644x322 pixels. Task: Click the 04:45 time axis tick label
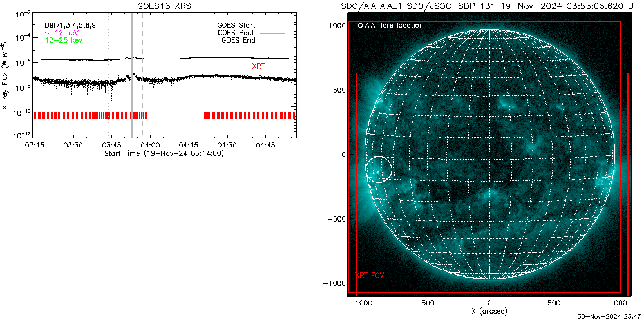(x=265, y=145)
